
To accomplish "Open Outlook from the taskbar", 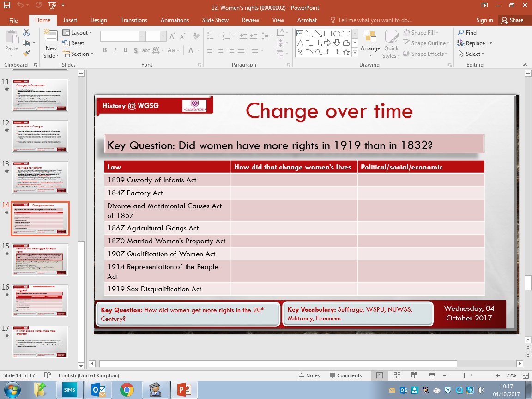I will 98,390.
